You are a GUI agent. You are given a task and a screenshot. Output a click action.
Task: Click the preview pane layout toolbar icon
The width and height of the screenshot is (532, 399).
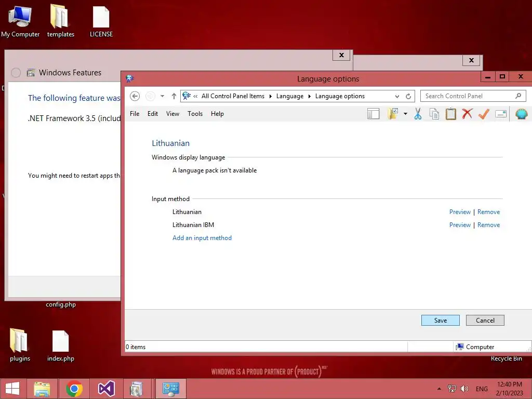[x=373, y=114]
